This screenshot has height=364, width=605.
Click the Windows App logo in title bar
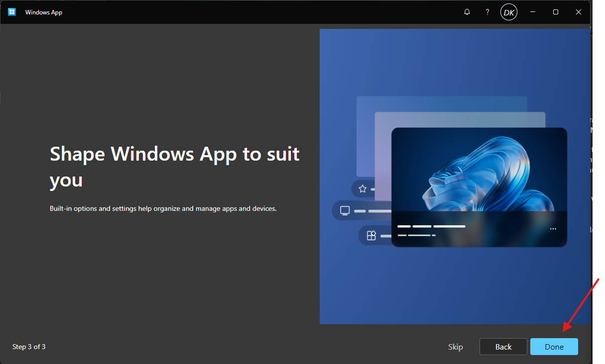click(12, 12)
